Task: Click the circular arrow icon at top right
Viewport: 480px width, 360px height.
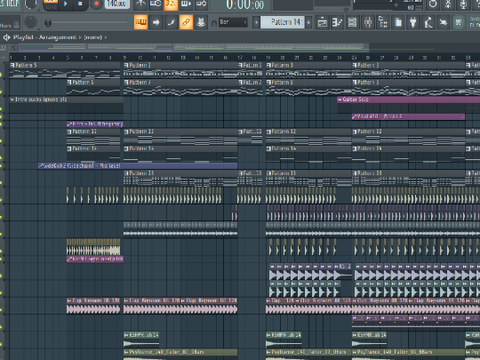Action: (433, 4)
